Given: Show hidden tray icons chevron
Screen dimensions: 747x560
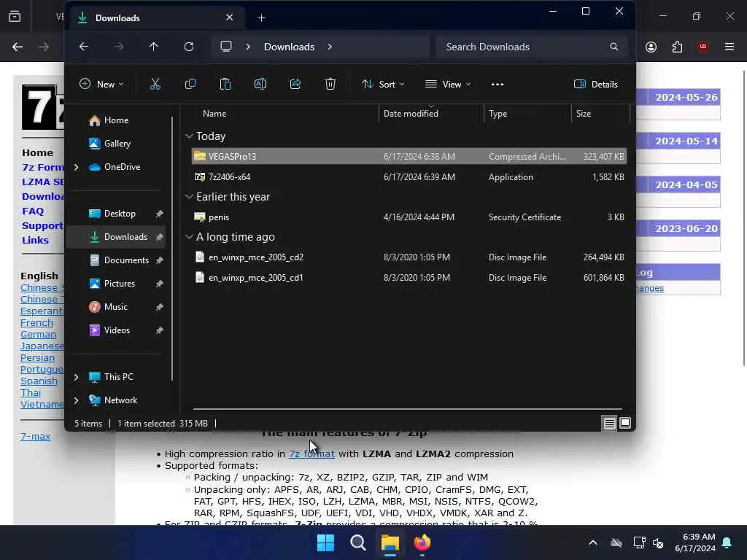Looking at the screenshot, I should (x=593, y=542).
